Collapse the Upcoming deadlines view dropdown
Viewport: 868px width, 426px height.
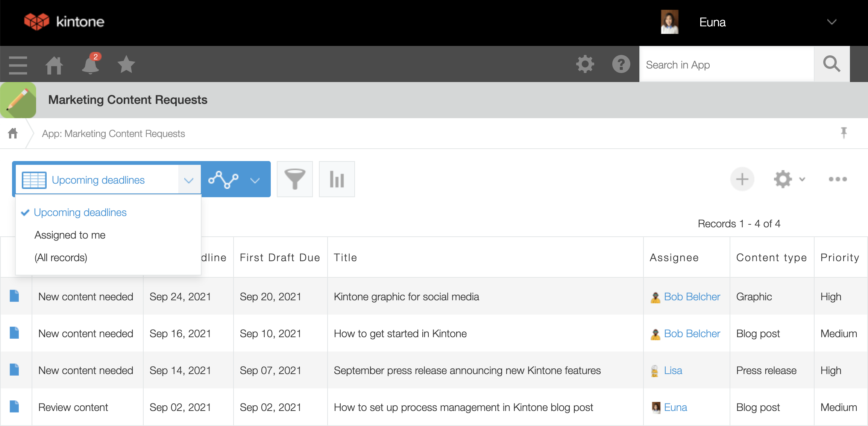(x=189, y=180)
